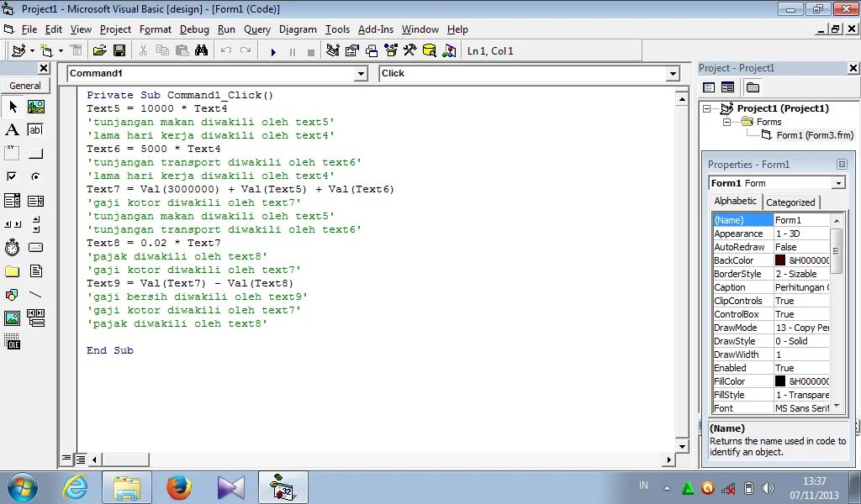Click View Code in Project panel

(x=709, y=87)
